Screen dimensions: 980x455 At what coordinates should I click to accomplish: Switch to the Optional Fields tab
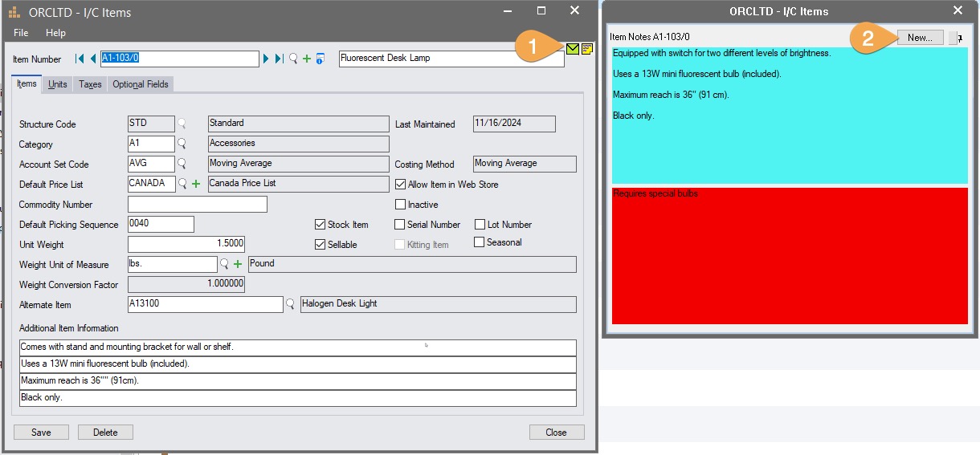pyautogui.click(x=141, y=84)
